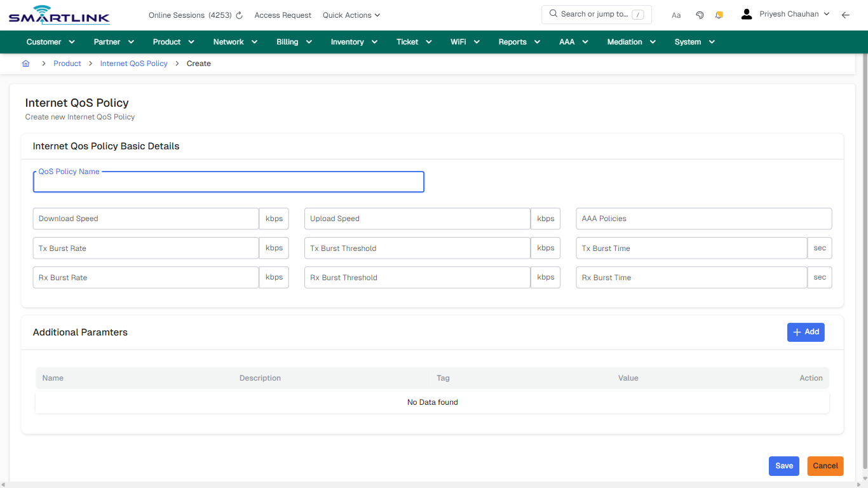868x488 pixels.
Task: Click the back arrow at top right
Action: (846, 14)
